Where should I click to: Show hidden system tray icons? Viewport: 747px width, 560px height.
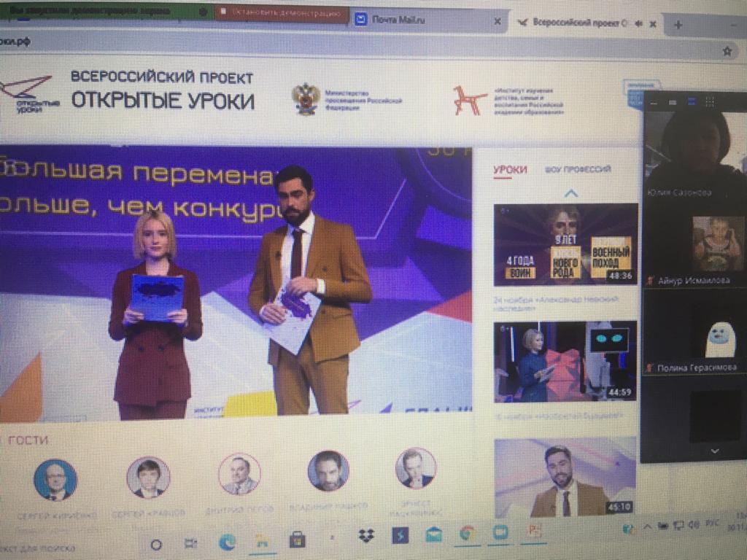[648, 526]
